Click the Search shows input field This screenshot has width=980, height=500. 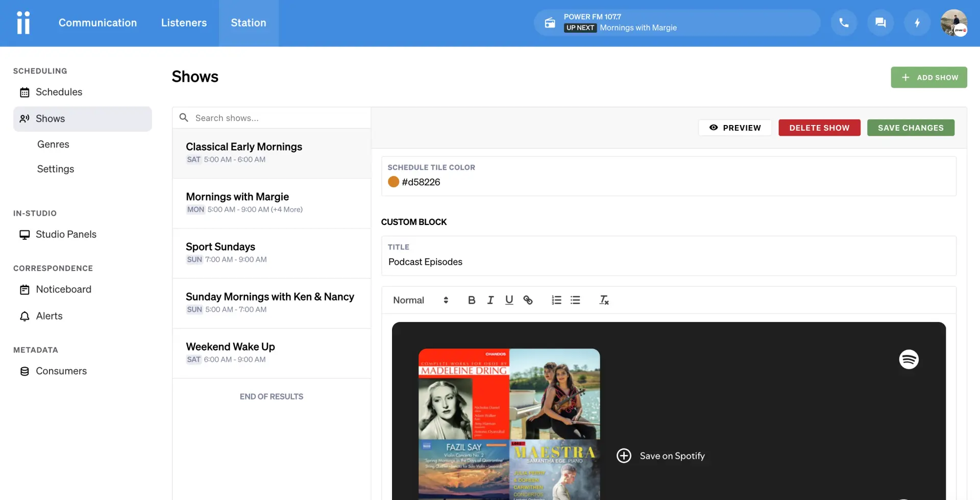click(278, 118)
